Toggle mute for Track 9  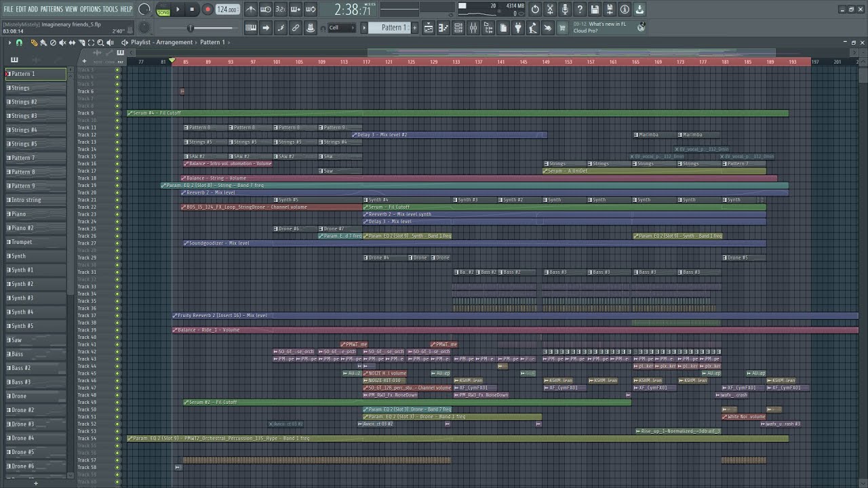(x=117, y=113)
